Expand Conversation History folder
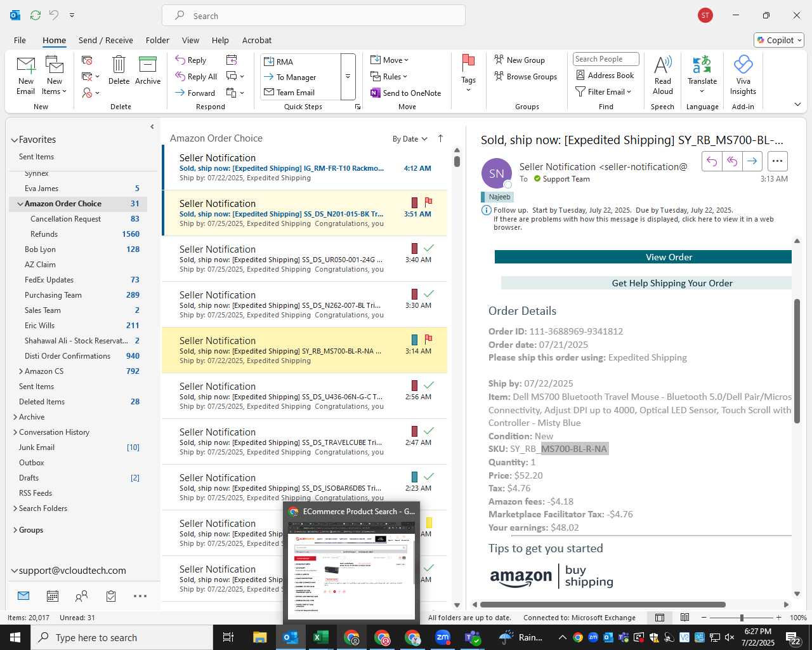 (15, 432)
